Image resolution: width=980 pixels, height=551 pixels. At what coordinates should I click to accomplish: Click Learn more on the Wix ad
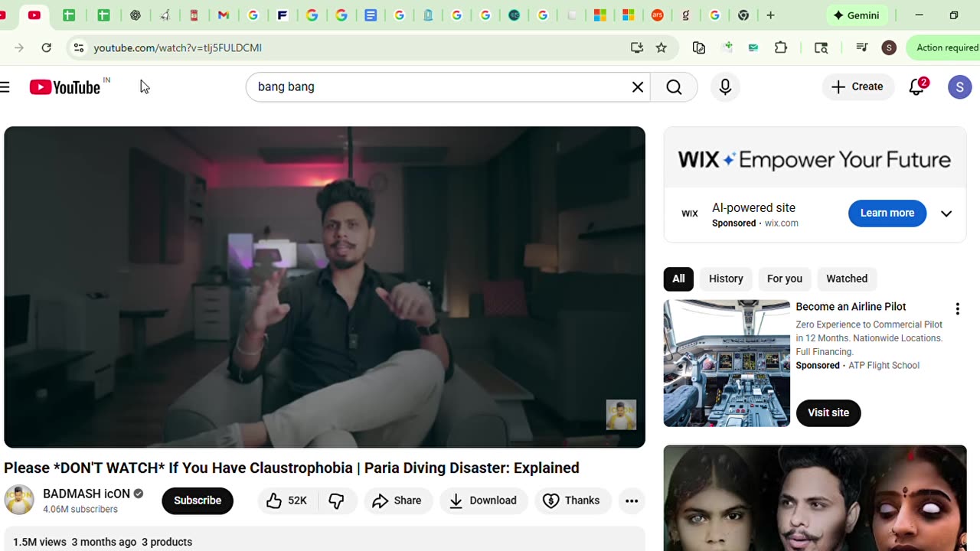pyautogui.click(x=887, y=213)
